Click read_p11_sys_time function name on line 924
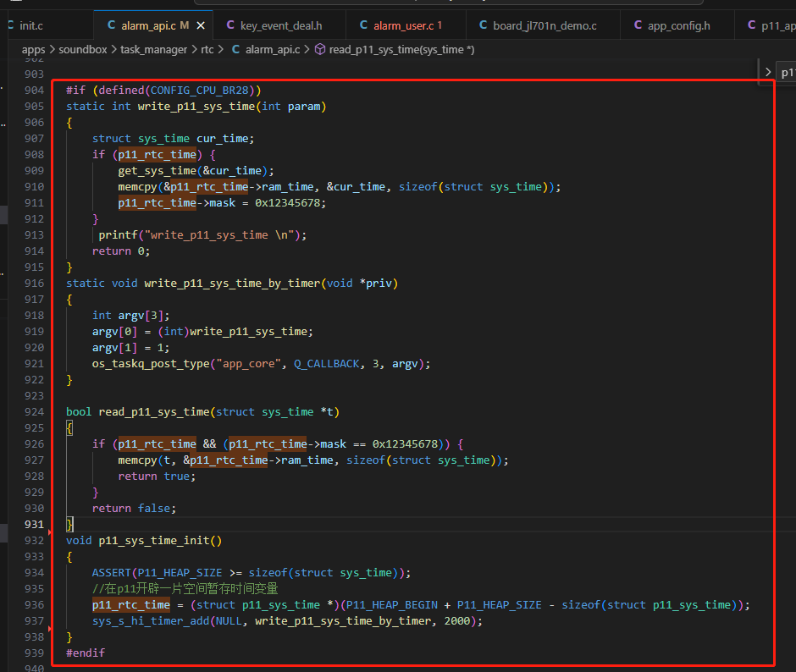 click(x=154, y=412)
